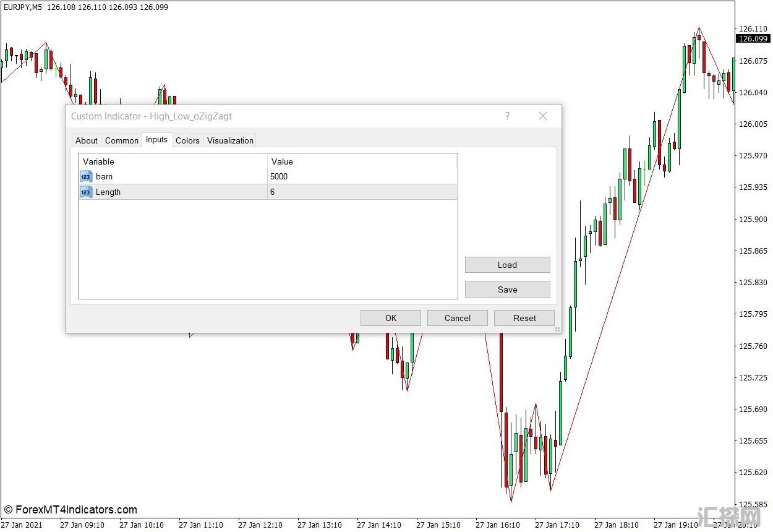Switch to the Common tab
773x532 pixels.
pyautogui.click(x=122, y=140)
